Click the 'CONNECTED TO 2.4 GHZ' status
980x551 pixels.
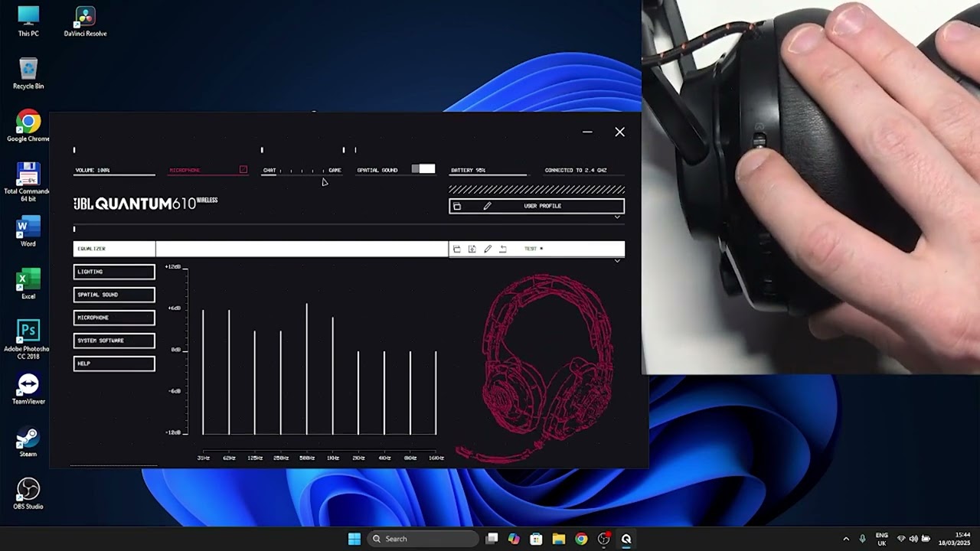[576, 170]
